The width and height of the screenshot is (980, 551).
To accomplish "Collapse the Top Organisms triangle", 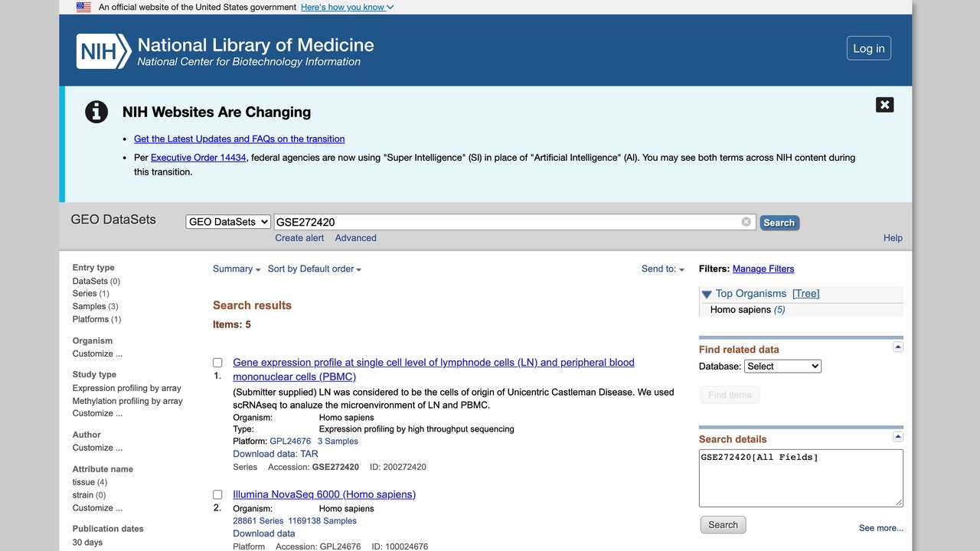I will pos(707,294).
